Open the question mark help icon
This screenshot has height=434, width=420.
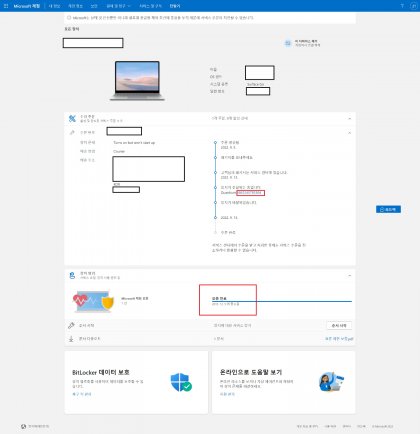402,6
